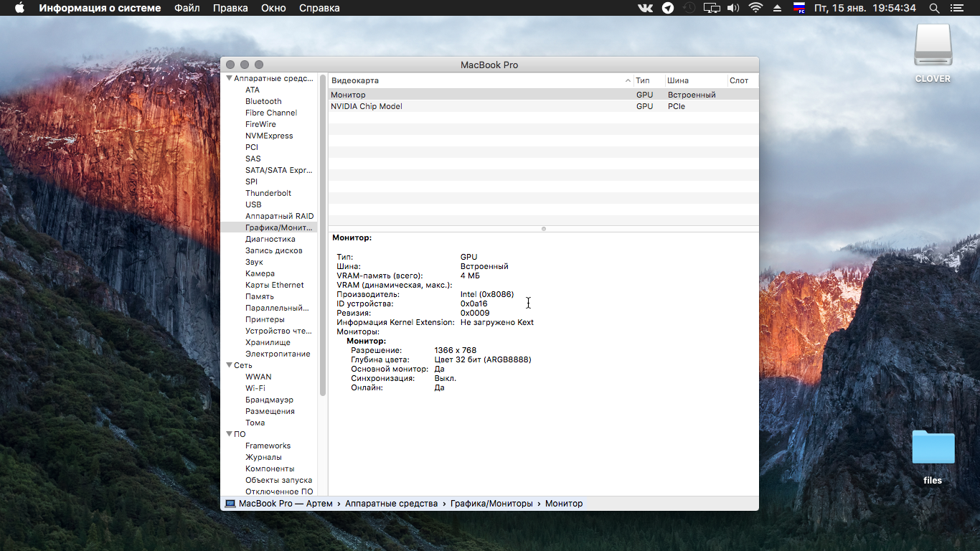Click the Time Machine menu bar icon
The width and height of the screenshot is (980, 551).
[x=689, y=8]
